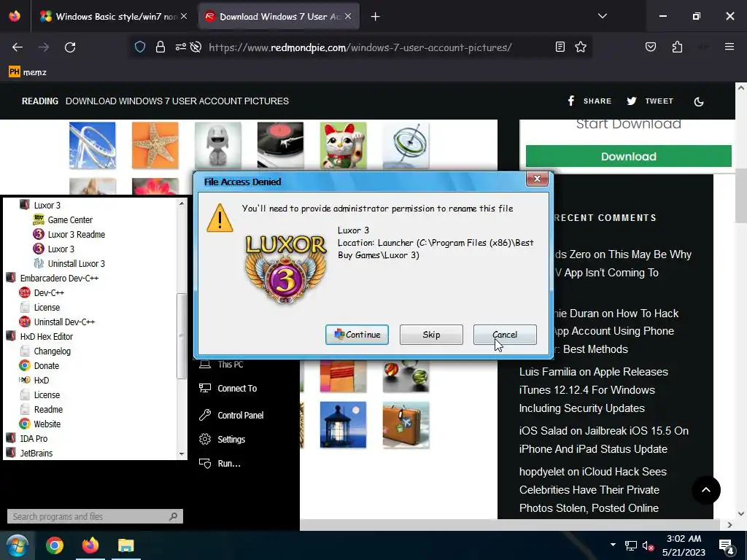747x560 pixels.
Task: Open HxD Website entry
Action: click(39, 424)
